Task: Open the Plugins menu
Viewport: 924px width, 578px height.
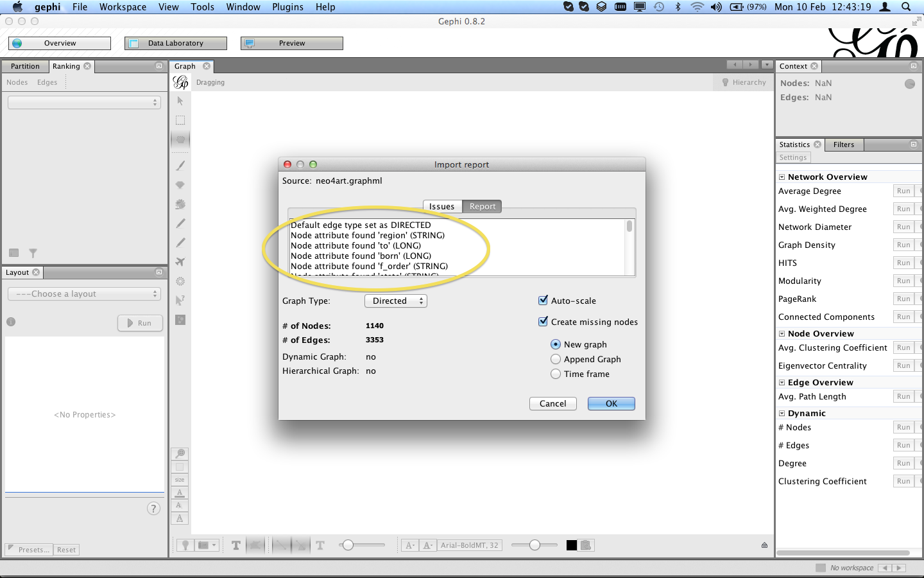Action: [x=287, y=7]
